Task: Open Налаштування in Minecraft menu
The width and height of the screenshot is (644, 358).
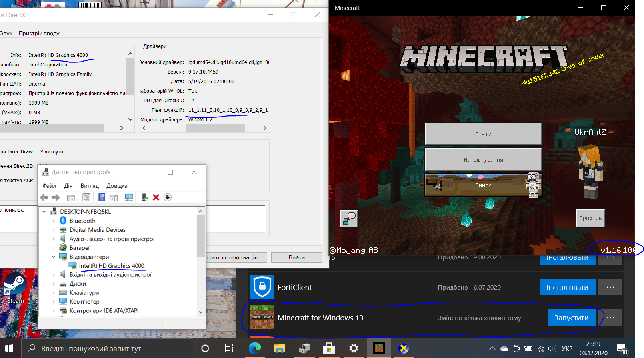Action: [x=483, y=159]
